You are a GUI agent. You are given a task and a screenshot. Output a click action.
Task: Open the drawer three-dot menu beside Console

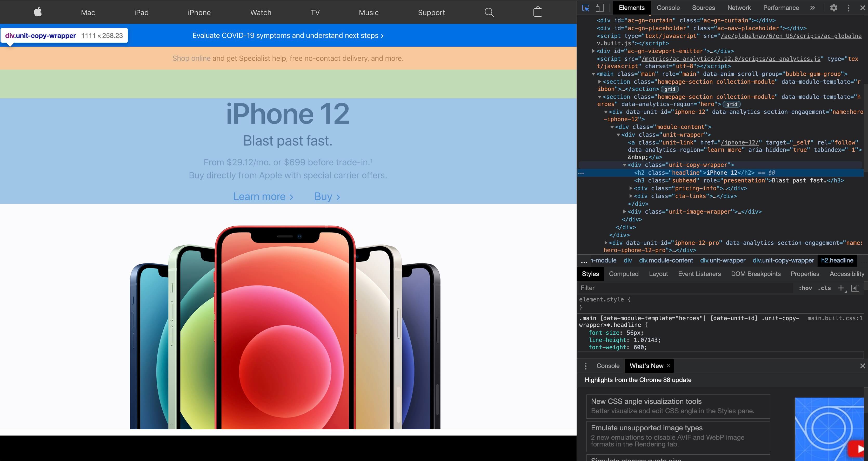point(586,366)
